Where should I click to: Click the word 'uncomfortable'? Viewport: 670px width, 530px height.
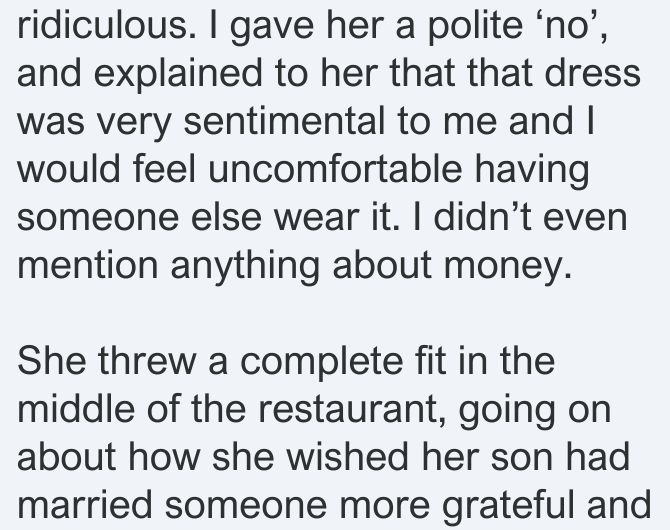tap(335, 168)
